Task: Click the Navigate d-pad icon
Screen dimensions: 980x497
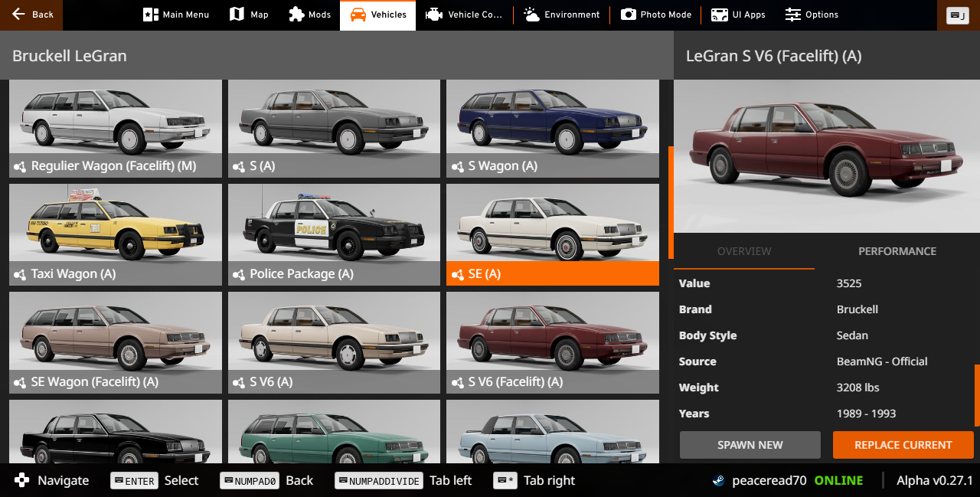Action: [x=23, y=481]
